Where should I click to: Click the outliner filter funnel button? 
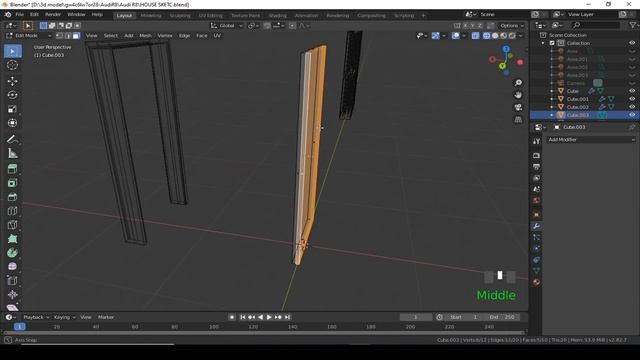(633, 25)
